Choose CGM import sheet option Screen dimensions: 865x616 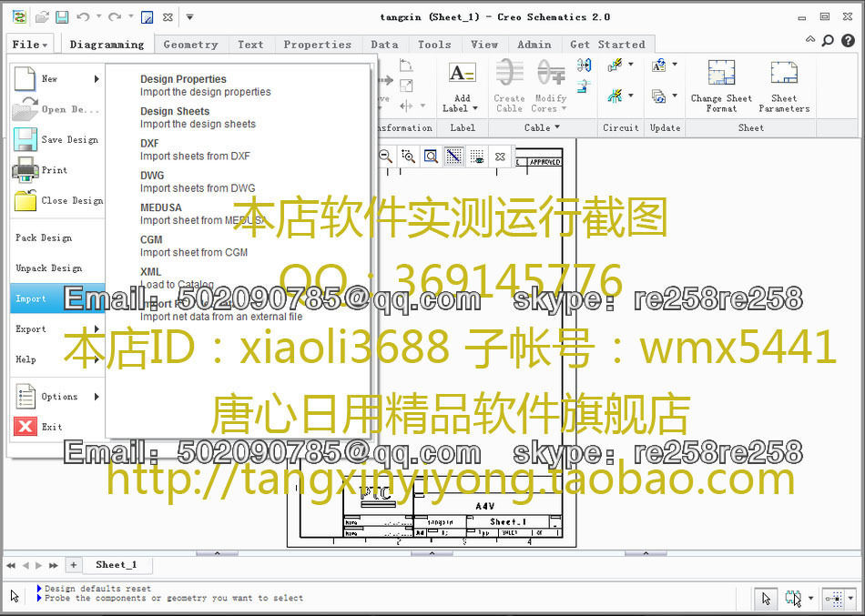tap(194, 246)
